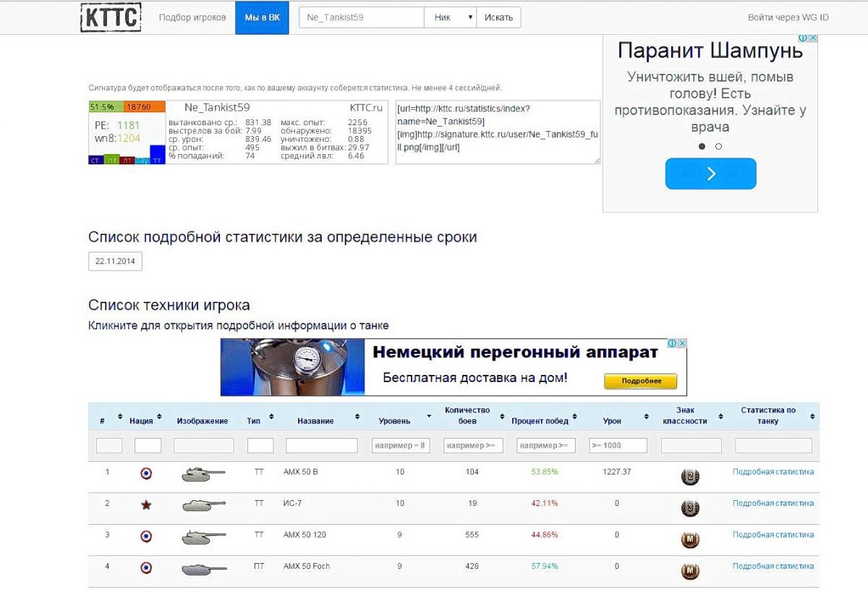Open the Подбор игроков menu item
Image resolution: width=868 pixels, height=592 pixels.
pyautogui.click(x=192, y=17)
